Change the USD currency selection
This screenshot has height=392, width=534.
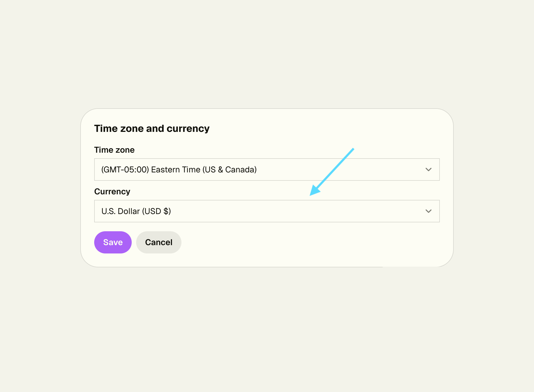(267, 211)
